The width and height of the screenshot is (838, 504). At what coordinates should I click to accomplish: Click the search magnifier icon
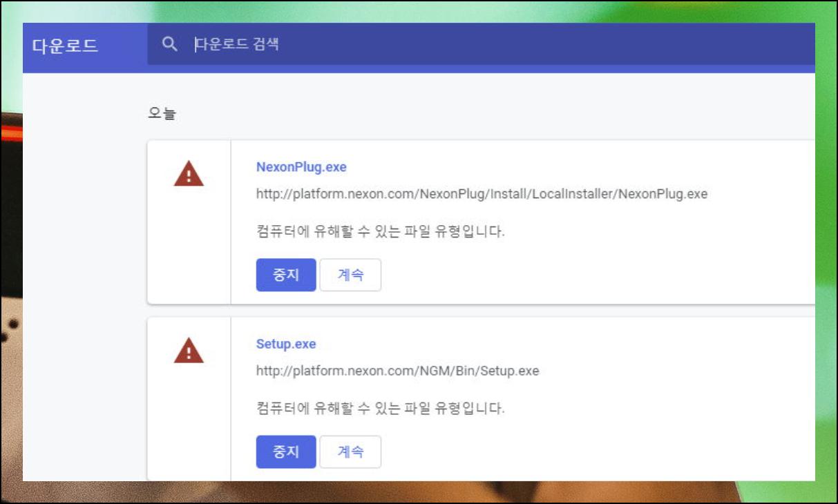169,45
